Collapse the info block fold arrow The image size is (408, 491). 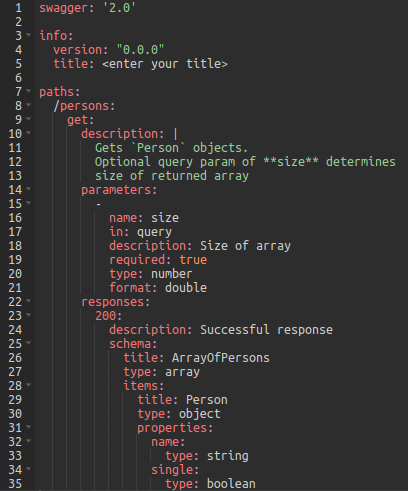tap(29, 35)
